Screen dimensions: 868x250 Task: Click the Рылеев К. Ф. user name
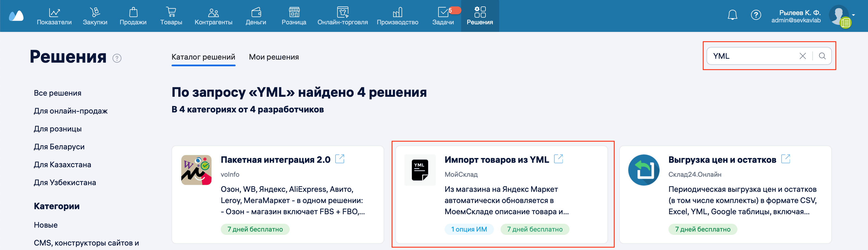800,13
